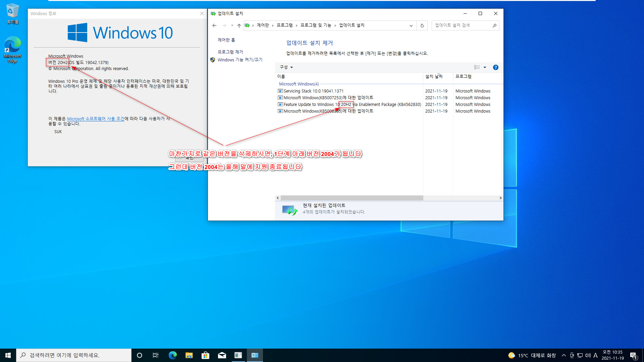The height and width of the screenshot is (362, 644).
Task: Switch to Control Panel taskbar window
Action: 255,355
